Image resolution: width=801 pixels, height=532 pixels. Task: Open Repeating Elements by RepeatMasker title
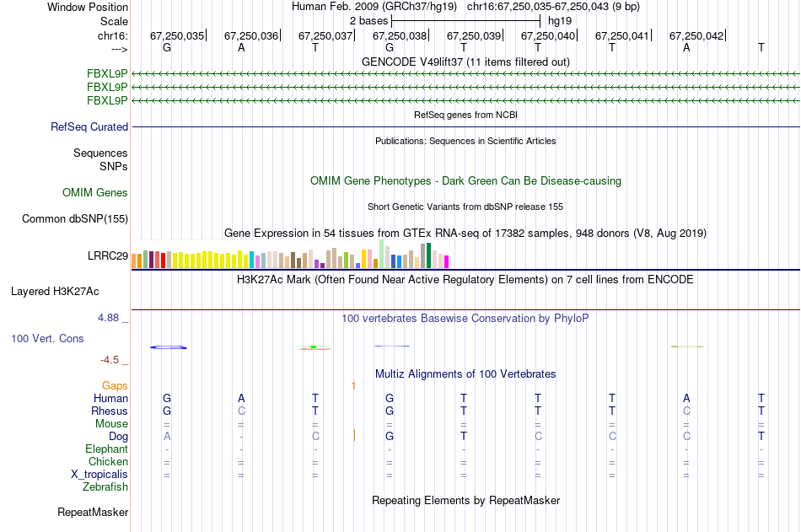tap(465, 500)
